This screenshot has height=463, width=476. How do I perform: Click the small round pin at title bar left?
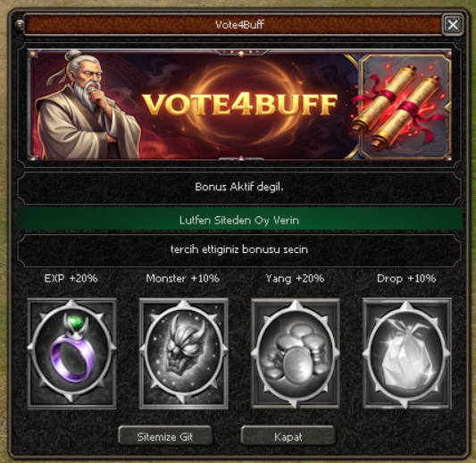pos(20,24)
